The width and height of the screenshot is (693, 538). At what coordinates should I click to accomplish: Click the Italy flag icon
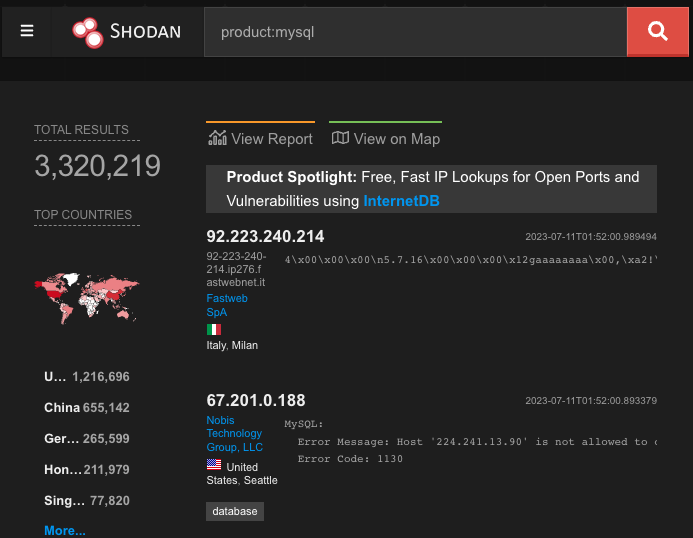214,329
